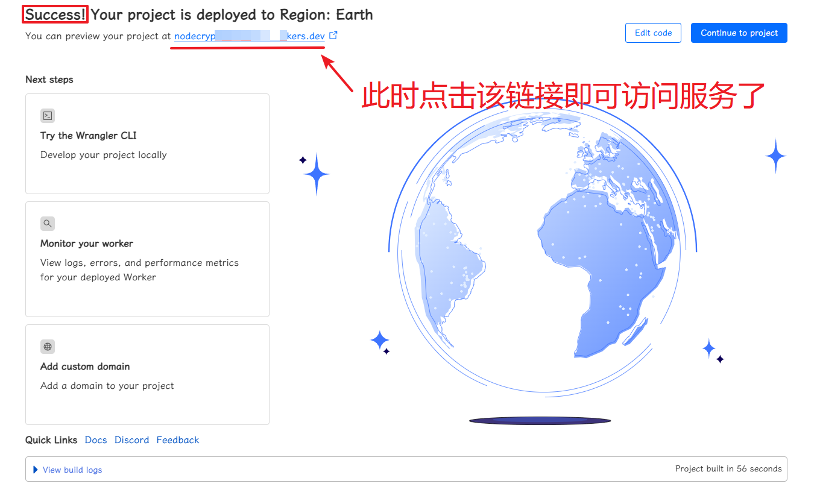Select the 'Monitor your worker' title

(87, 244)
